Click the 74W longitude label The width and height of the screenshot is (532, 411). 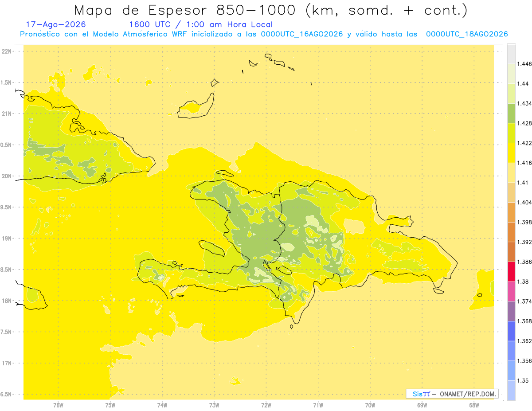(x=162, y=405)
